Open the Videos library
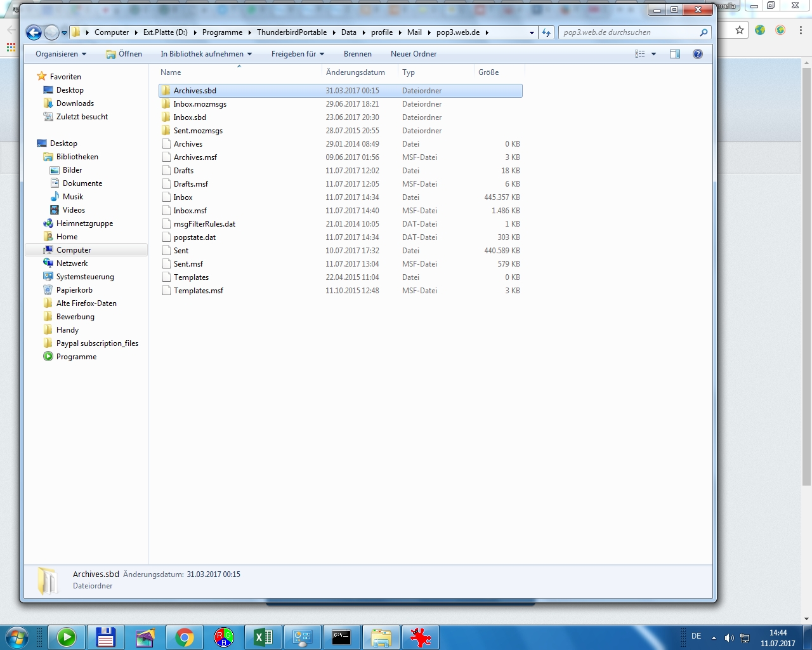Screen dimensions: 812x650 coord(74,210)
